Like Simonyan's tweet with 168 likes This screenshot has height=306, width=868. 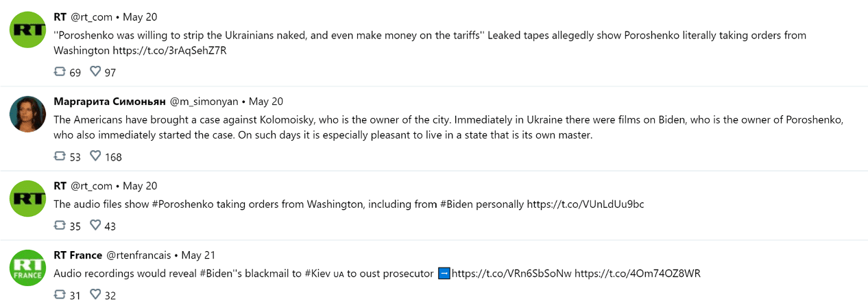95,156
